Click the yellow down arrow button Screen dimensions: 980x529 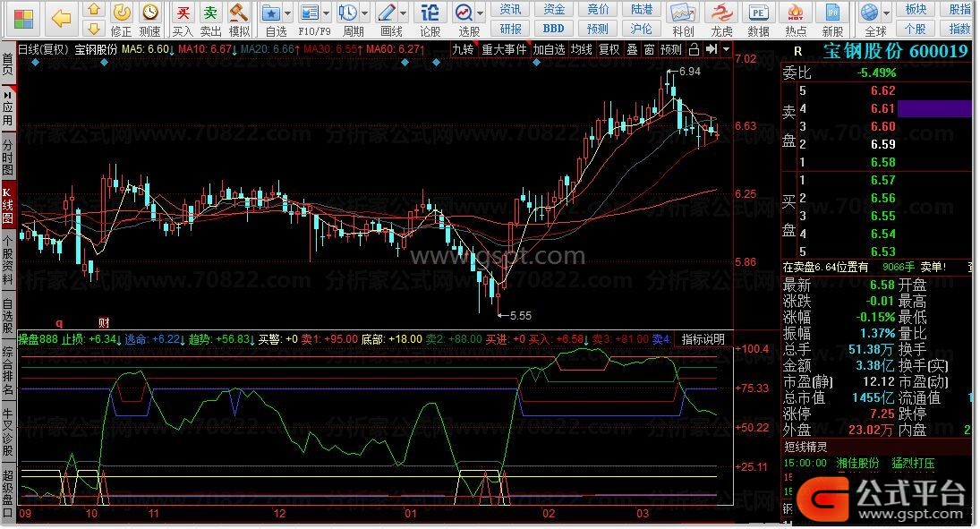click(94, 29)
